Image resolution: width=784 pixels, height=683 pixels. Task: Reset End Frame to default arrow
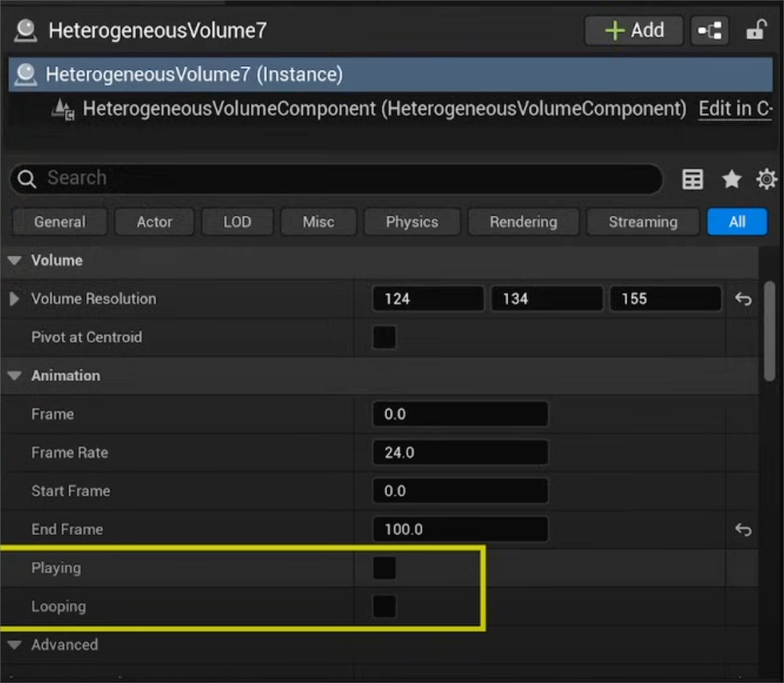click(743, 530)
